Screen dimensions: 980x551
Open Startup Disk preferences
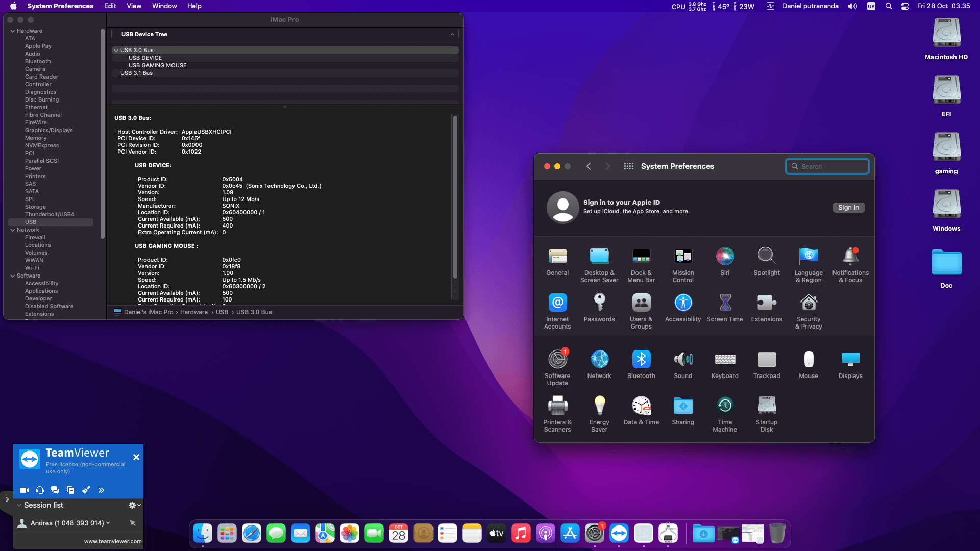[767, 415]
